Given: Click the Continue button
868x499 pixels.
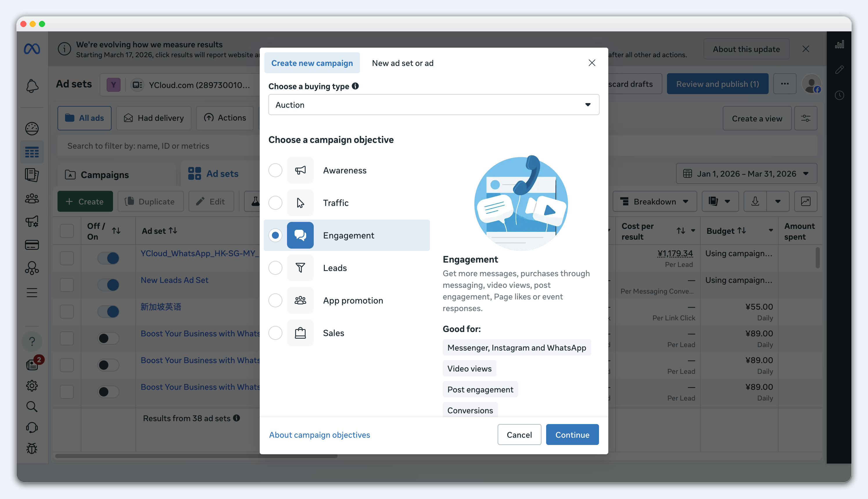Looking at the screenshot, I should [572, 435].
